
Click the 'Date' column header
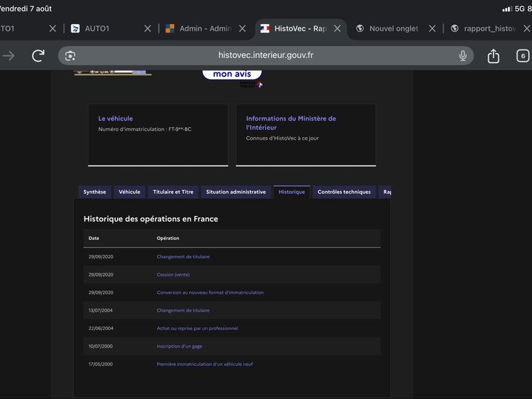[x=94, y=238]
